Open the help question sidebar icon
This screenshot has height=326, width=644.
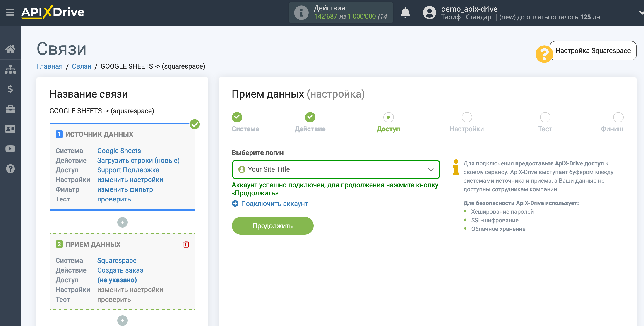[10, 169]
